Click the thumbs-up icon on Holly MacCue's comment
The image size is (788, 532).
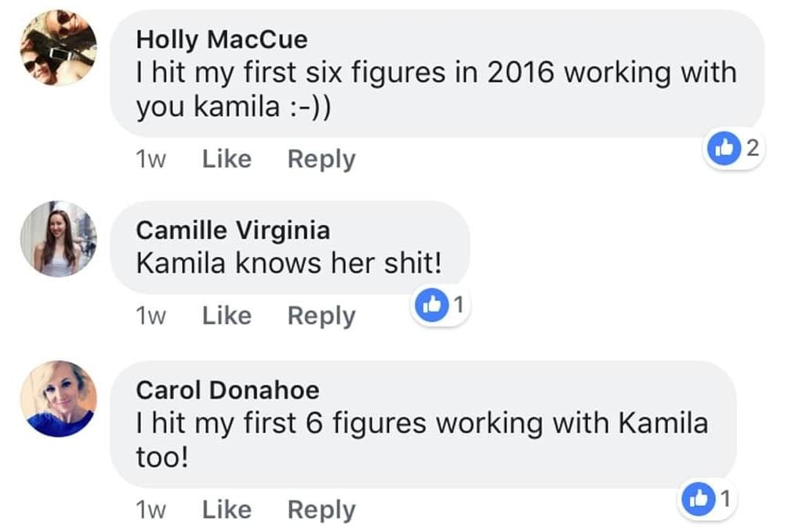[x=724, y=148]
